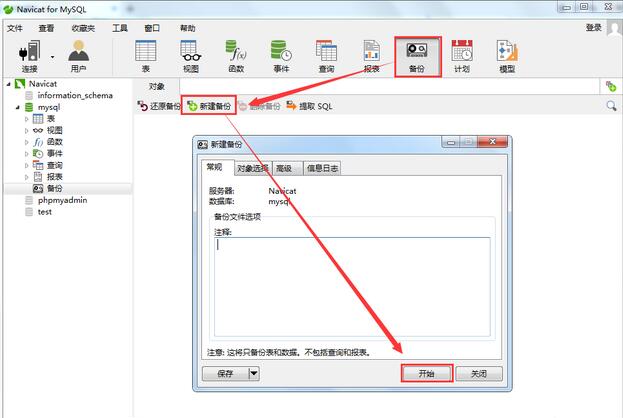Viewport: 623px width, 418px height.
Task: Select the 对象 tab
Action: [x=157, y=87]
